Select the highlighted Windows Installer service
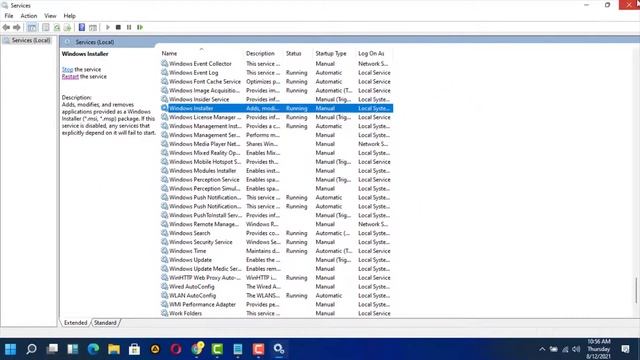The width and height of the screenshot is (640, 360). coord(276,108)
